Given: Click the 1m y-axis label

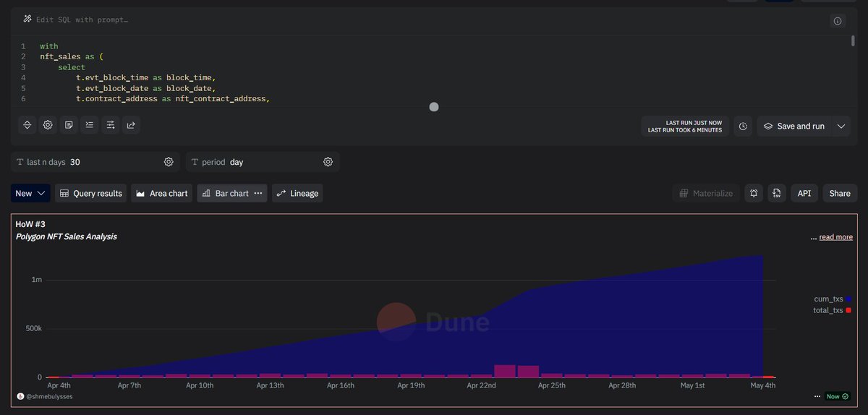Looking at the screenshot, I should coord(36,280).
